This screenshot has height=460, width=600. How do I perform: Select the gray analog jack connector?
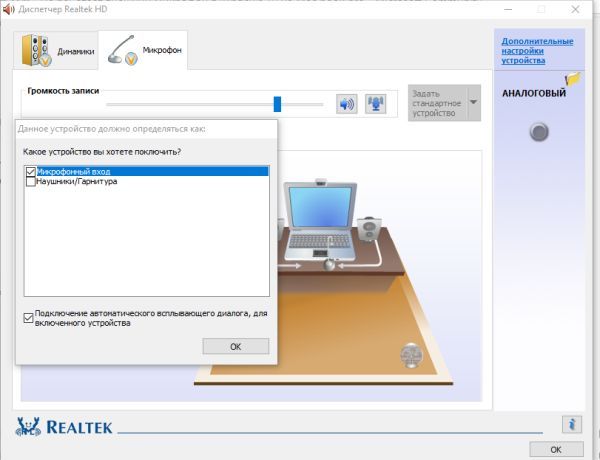tap(539, 132)
